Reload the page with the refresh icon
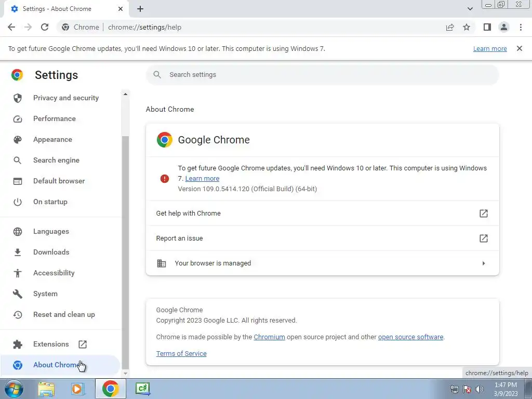 (45, 27)
